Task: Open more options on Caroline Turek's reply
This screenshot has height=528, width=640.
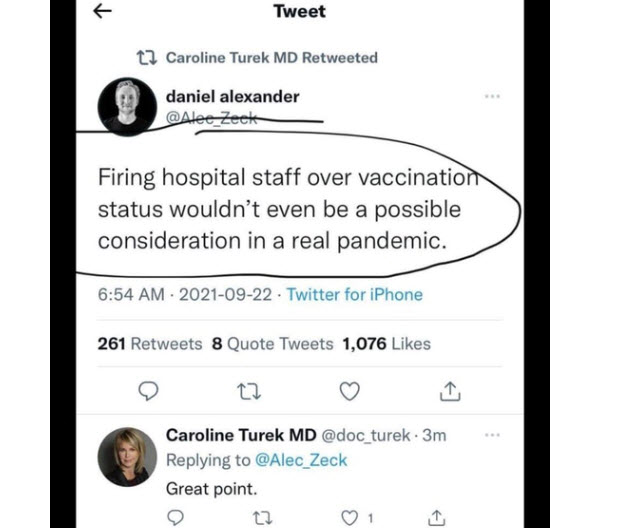Action: tap(491, 435)
